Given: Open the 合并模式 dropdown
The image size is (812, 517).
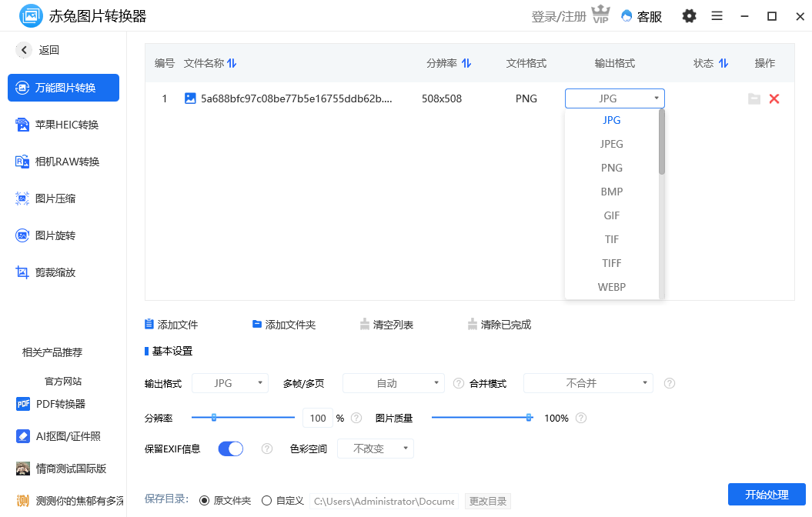Looking at the screenshot, I should (588, 382).
